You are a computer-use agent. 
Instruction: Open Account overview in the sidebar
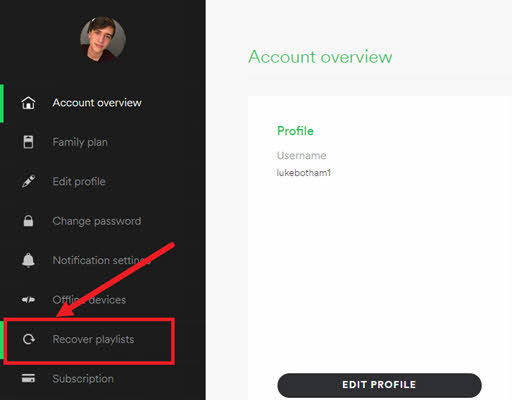point(97,103)
